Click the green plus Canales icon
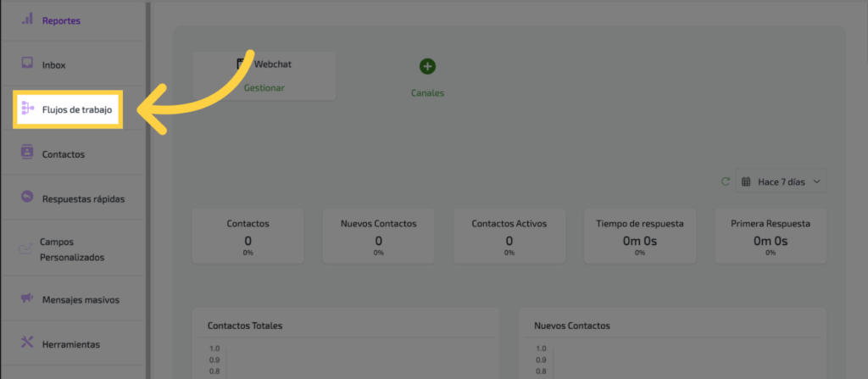868x379 pixels. 427,66
